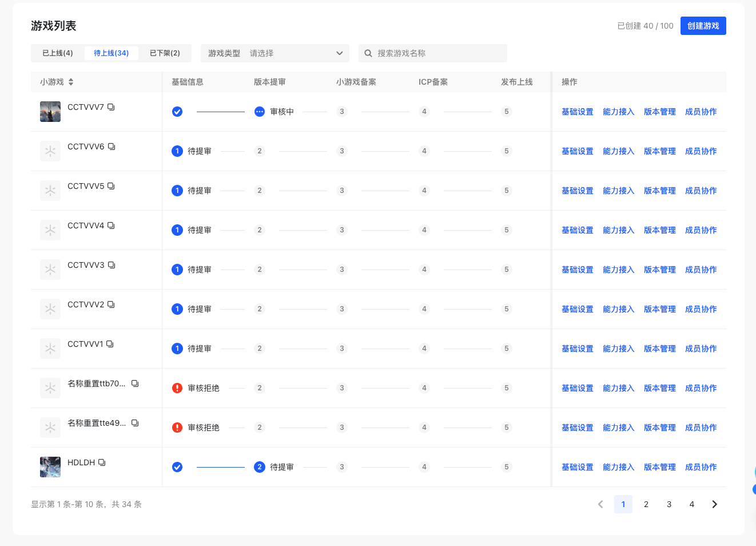
Task: Open 基础设置 for CCTVVV1
Action: [577, 349]
